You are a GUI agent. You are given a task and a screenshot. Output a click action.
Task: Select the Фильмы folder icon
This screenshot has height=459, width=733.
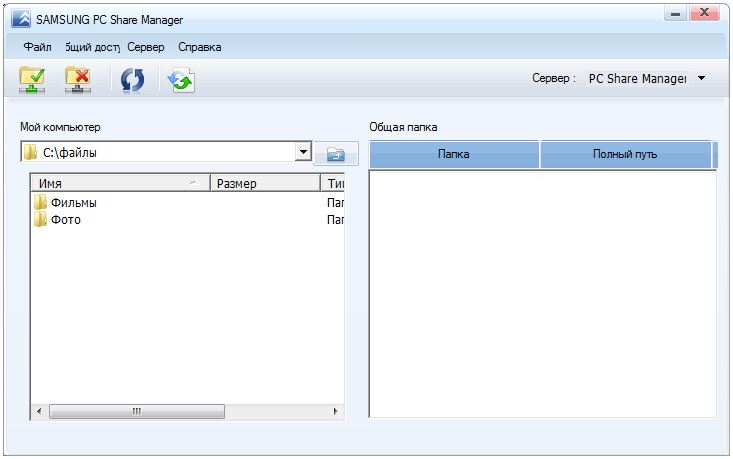pyautogui.click(x=40, y=202)
